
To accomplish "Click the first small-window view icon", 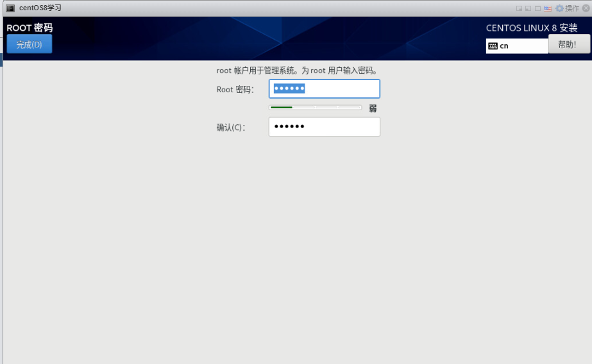I will click(x=519, y=8).
